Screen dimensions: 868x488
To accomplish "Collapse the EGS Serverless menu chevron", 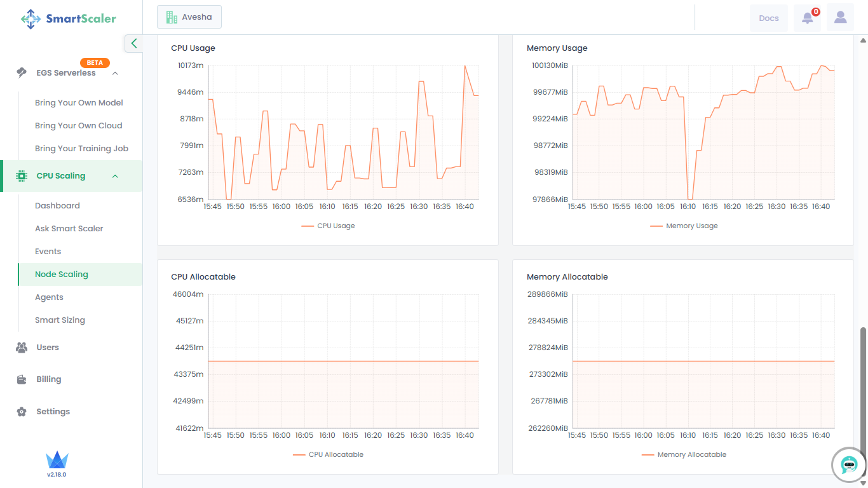I will point(115,73).
